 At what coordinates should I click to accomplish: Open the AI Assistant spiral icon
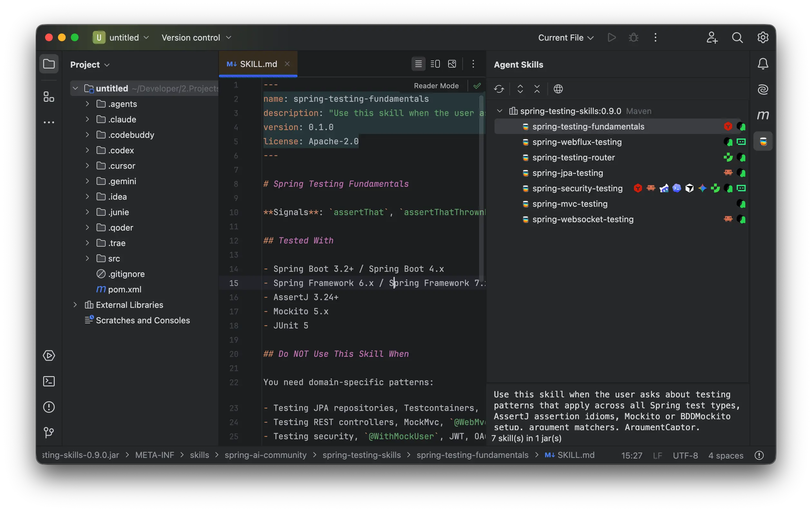coord(763,90)
